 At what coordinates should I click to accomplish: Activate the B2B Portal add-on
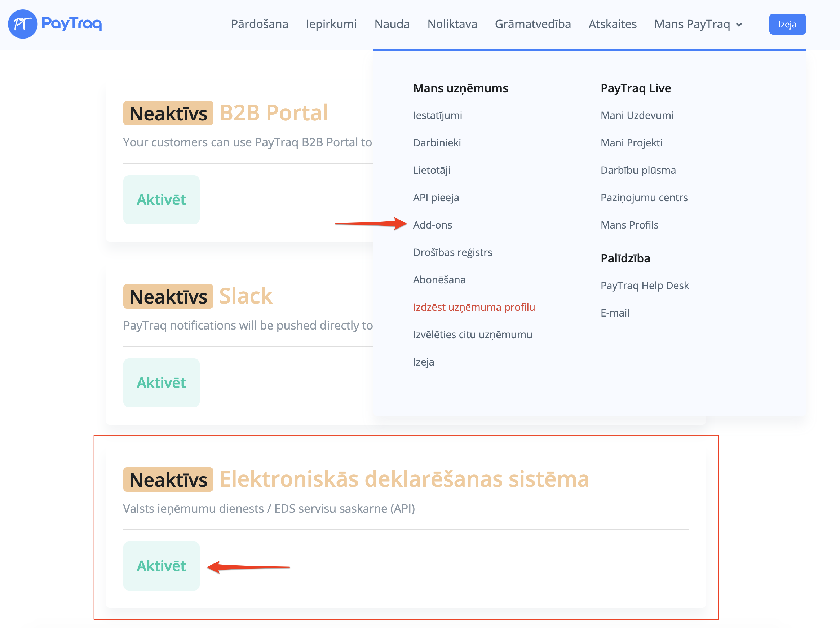tap(161, 200)
